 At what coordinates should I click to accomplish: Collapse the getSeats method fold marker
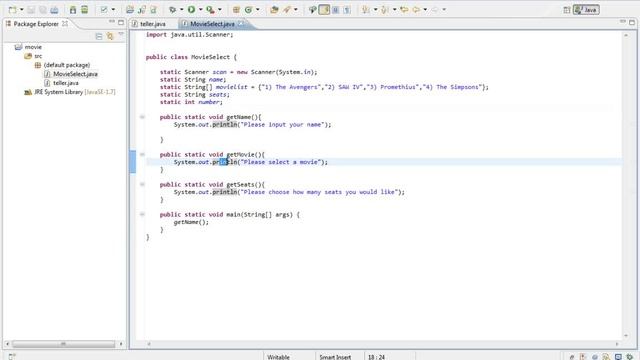coord(142,184)
